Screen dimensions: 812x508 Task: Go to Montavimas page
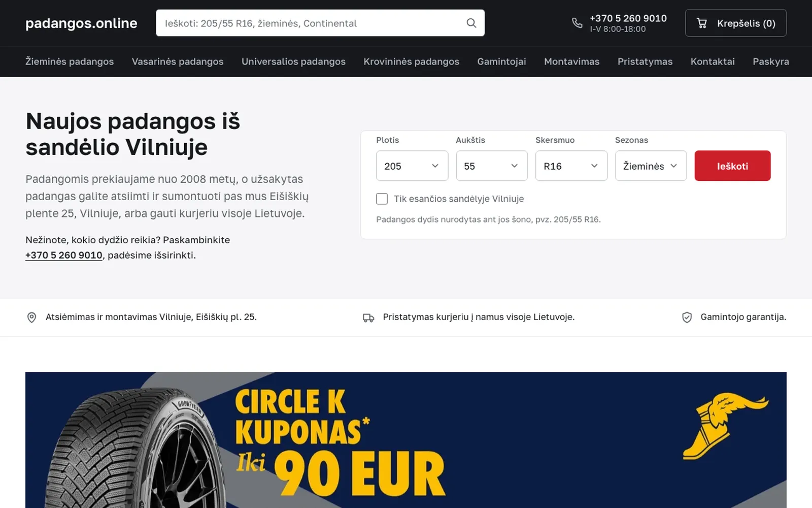(571, 61)
